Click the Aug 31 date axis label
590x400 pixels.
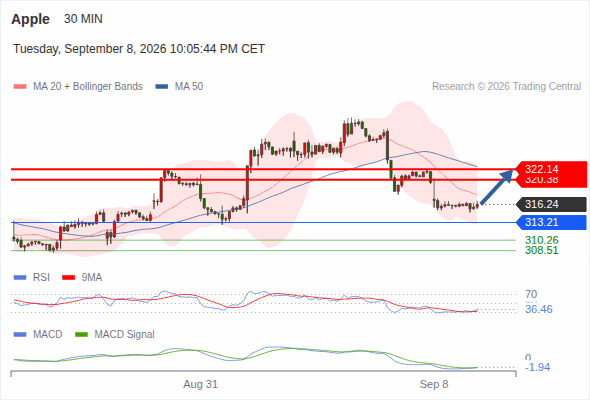tap(201, 384)
